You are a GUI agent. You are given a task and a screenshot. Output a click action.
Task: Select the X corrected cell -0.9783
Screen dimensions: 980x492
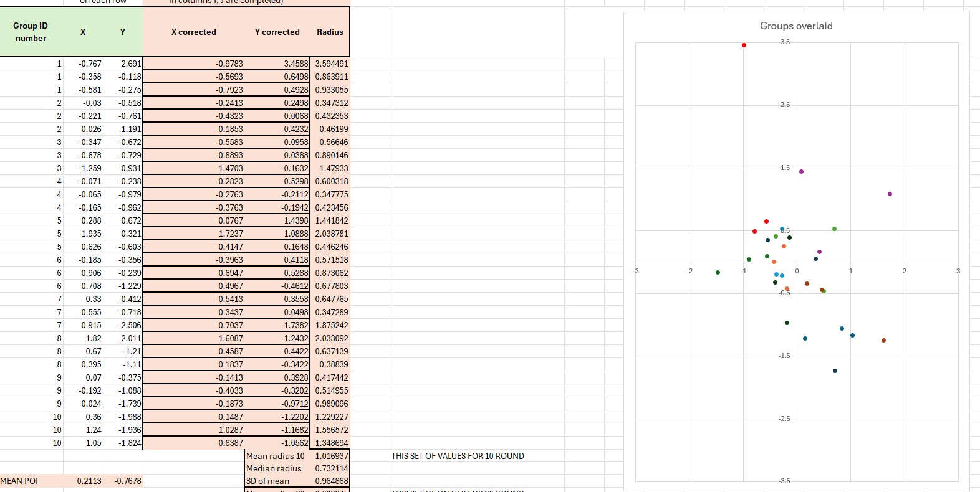tap(194, 64)
